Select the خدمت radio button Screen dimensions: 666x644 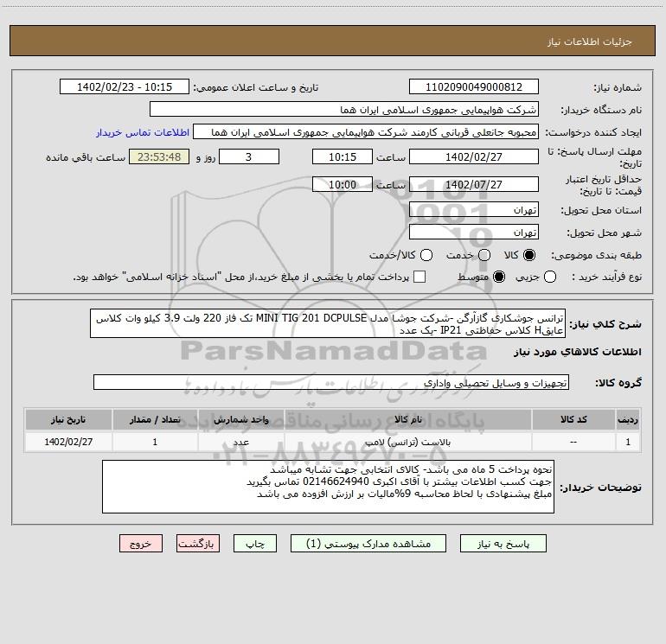coord(484,255)
